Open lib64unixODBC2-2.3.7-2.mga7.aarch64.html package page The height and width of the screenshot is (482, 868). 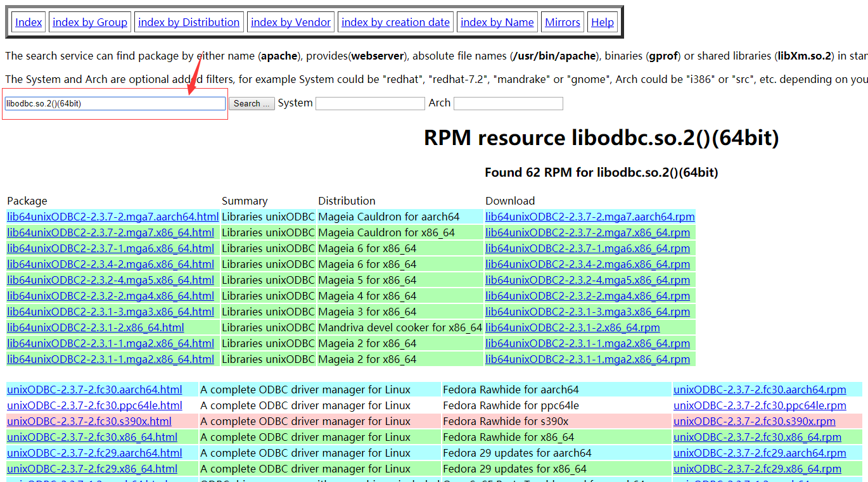(113, 217)
